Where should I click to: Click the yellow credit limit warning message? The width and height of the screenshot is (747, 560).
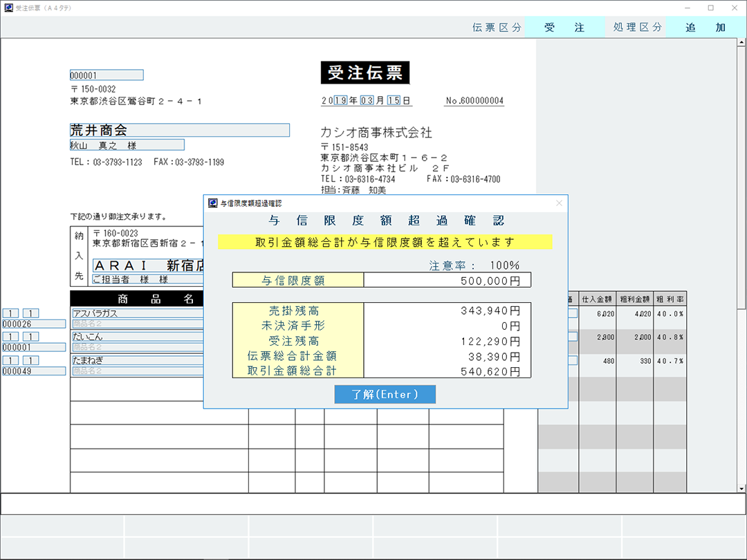click(385, 242)
